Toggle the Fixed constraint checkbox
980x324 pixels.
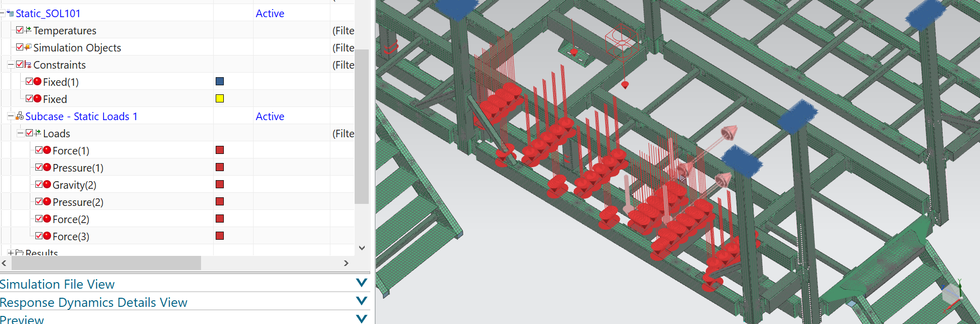coord(29,99)
